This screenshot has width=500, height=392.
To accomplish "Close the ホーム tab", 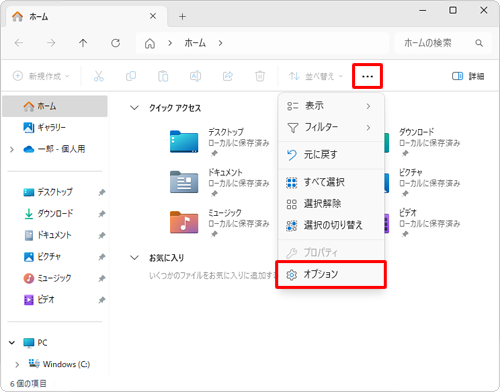I will [153, 16].
